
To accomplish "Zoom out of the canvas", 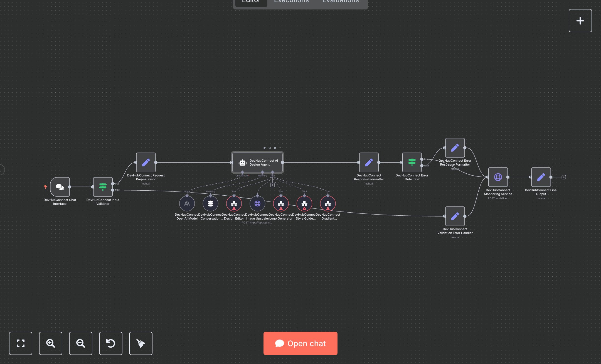I will pyautogui.click(x=81, y=343).
